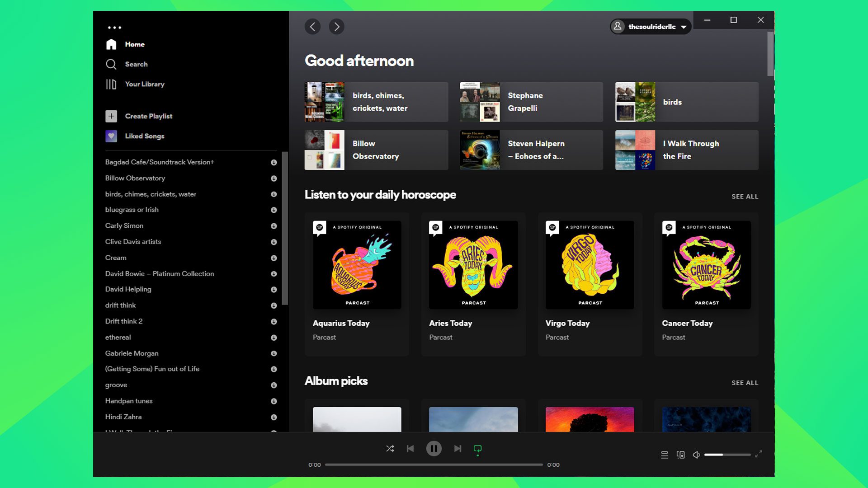Select Bagdad Cafe/Soundtrack Version+ playlist

(x=160, y=162)
